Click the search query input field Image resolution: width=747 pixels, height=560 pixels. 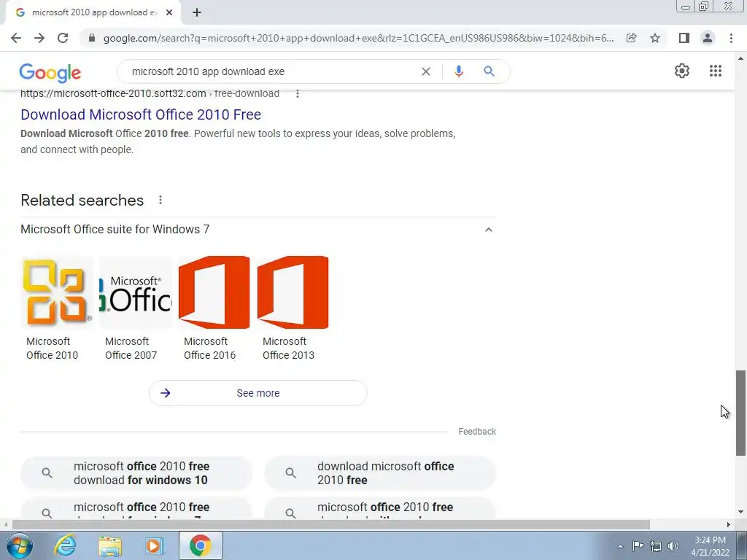(x=271, y=71)
